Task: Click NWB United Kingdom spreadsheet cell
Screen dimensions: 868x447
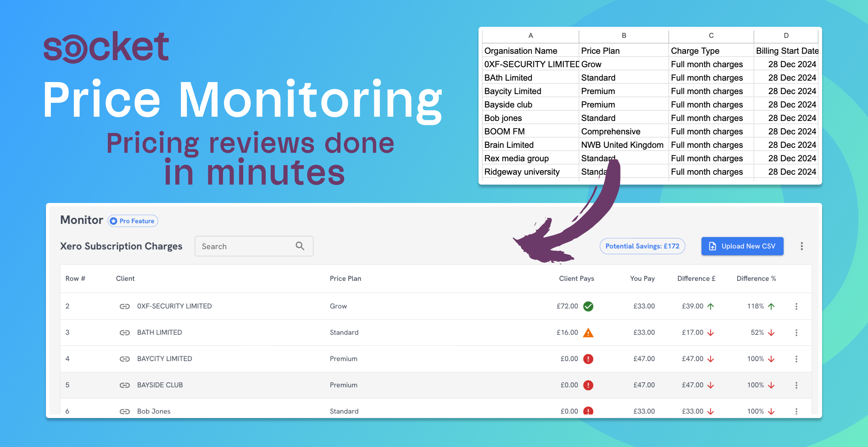Action: (x=624, y=145)
